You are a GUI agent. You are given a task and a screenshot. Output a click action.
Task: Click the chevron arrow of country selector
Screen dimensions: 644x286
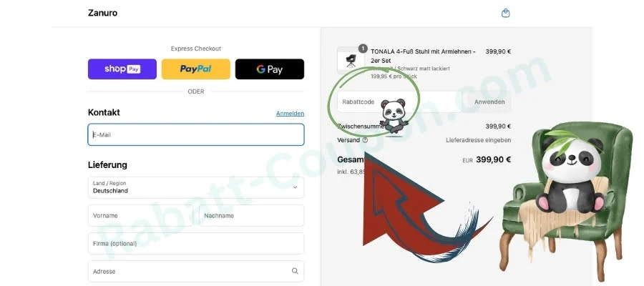pos(295,187)
